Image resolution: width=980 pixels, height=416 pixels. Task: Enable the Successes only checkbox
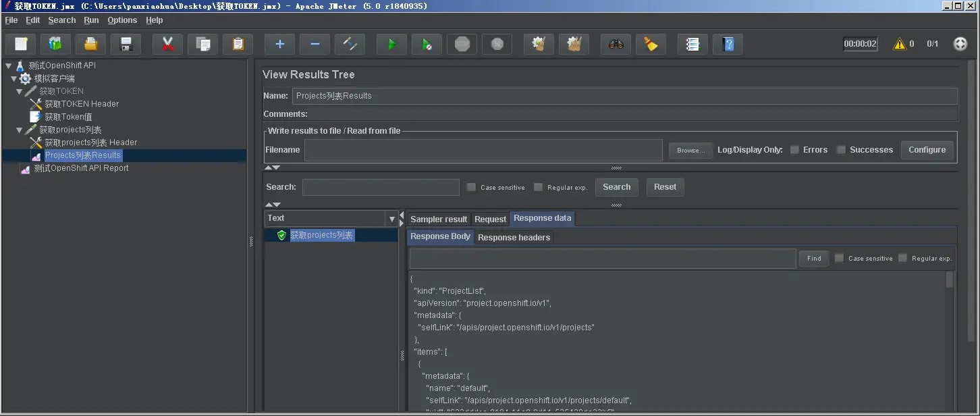tap(841, 150)
